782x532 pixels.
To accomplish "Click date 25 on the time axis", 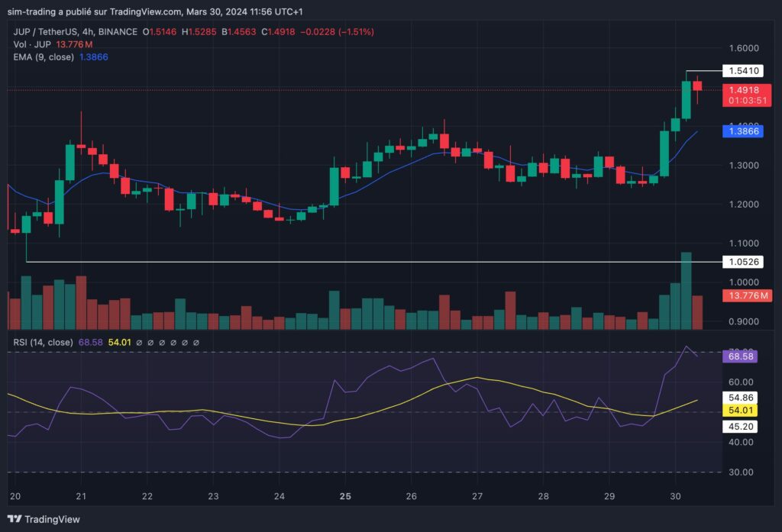I will tap(345, 496).
